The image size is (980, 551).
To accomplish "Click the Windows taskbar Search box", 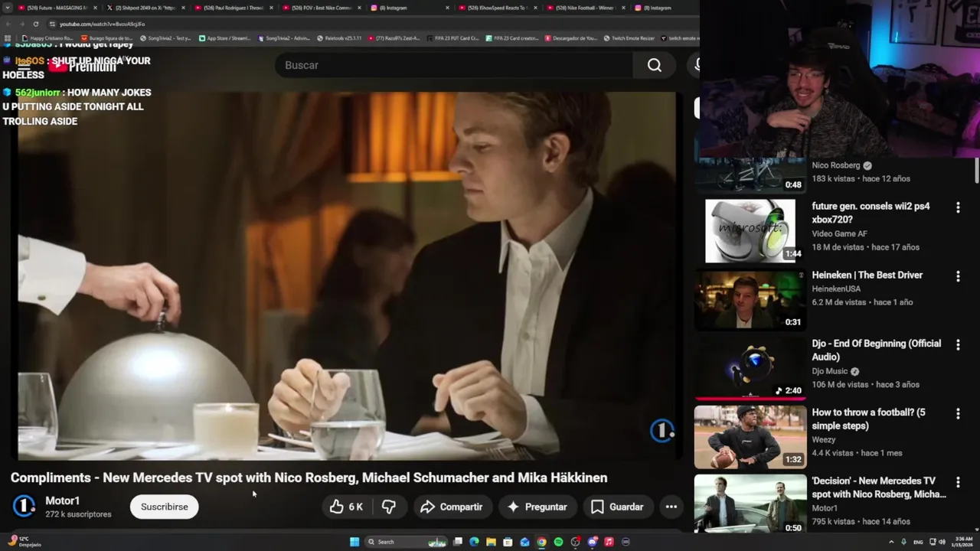I will click(x=406, y=542).
